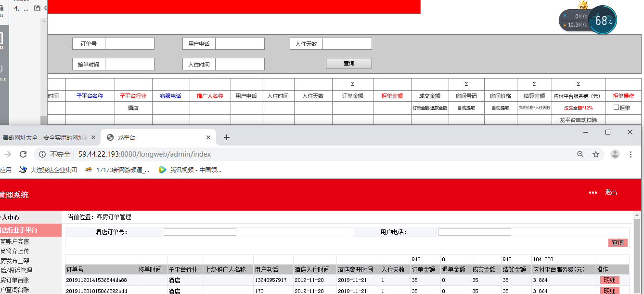Open the 应用 apps shortcut
This screenshot has width=644, height=294.
[6, 170]
